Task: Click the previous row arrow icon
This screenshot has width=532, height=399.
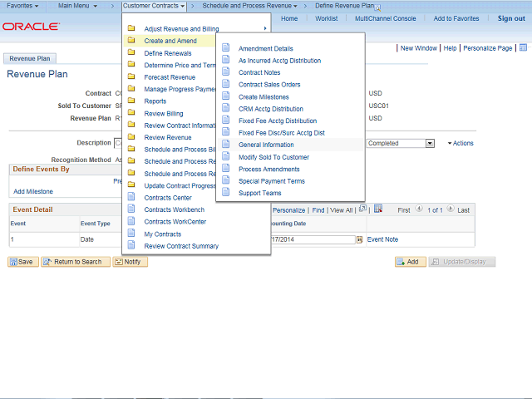Action: point(419,209)
